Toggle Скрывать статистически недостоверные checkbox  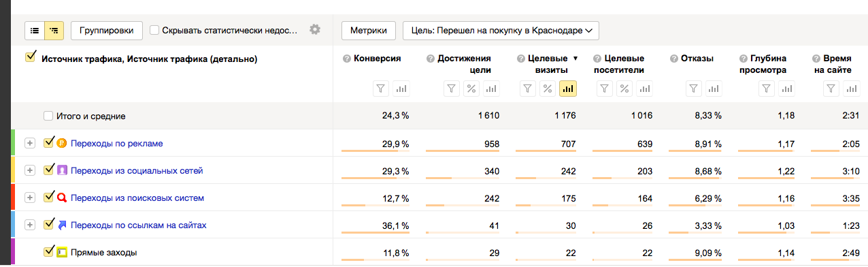[155, 30]
